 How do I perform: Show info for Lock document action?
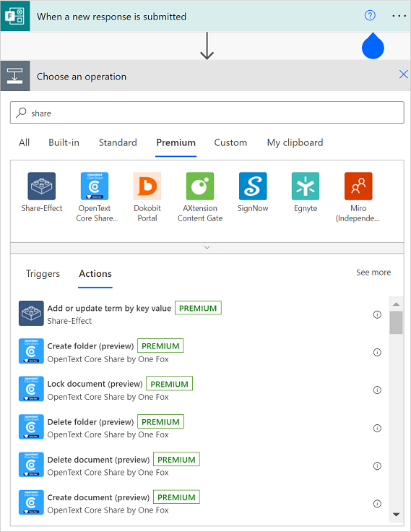point(377,390)
